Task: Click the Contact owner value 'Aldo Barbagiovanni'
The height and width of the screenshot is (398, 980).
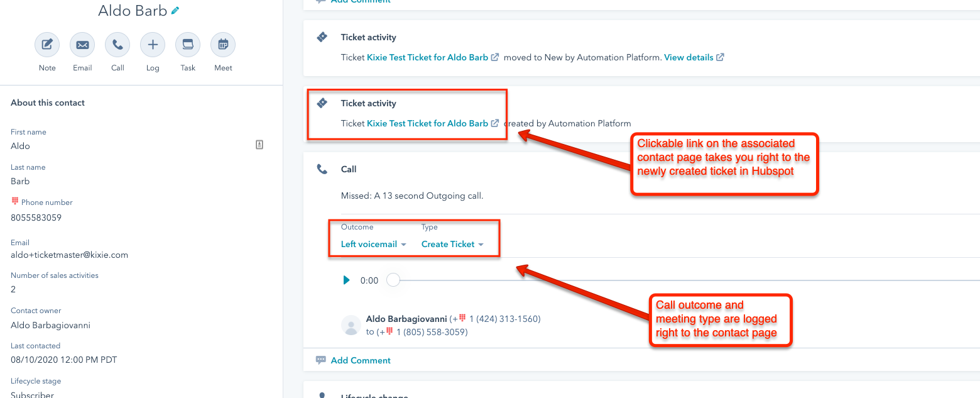Action: pyautogui.click(x=50, y=325)
